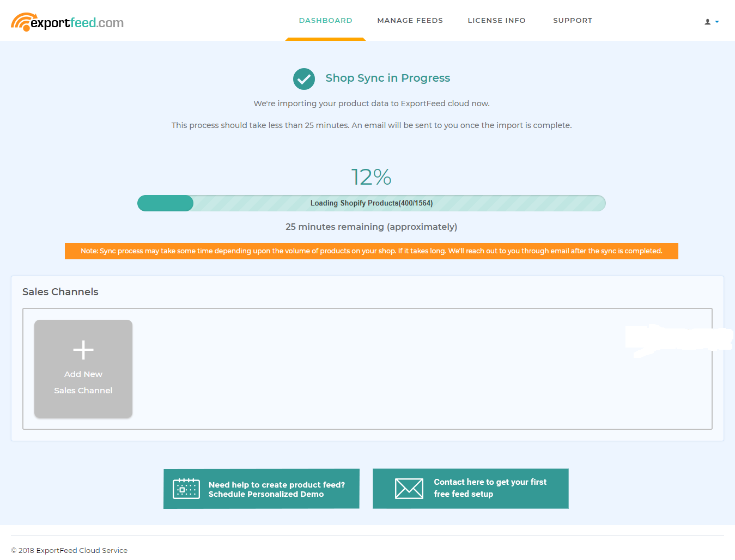Click the Loading Shopify Products progress bar
The image size is (735, 560).
(x=372, y=203)
